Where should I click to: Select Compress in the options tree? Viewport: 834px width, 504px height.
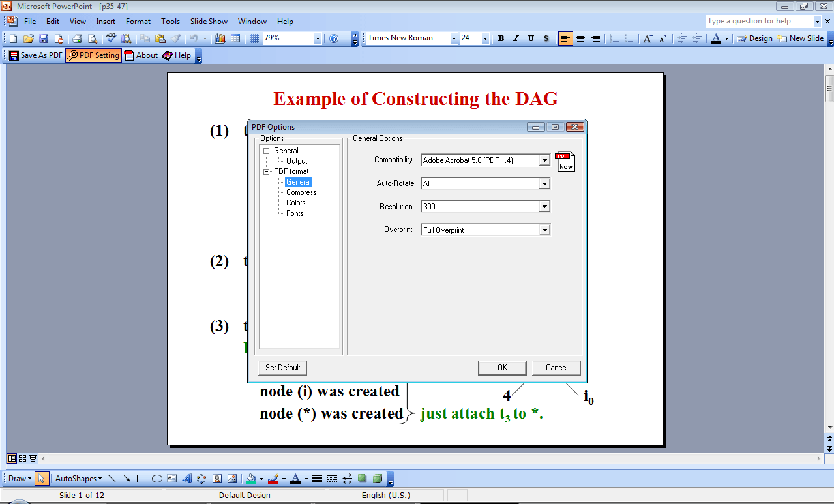click(x=301, y=192)
